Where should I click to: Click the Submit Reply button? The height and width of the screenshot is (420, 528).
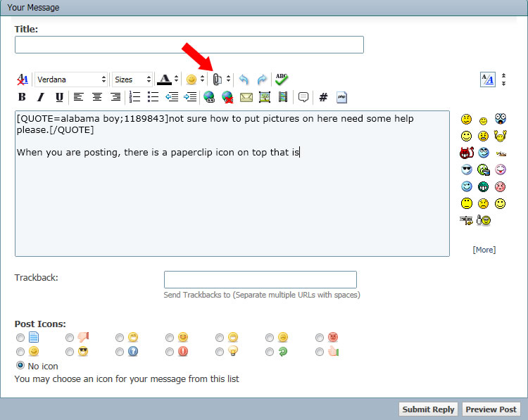pyautogui.click(x=428, y=409)
